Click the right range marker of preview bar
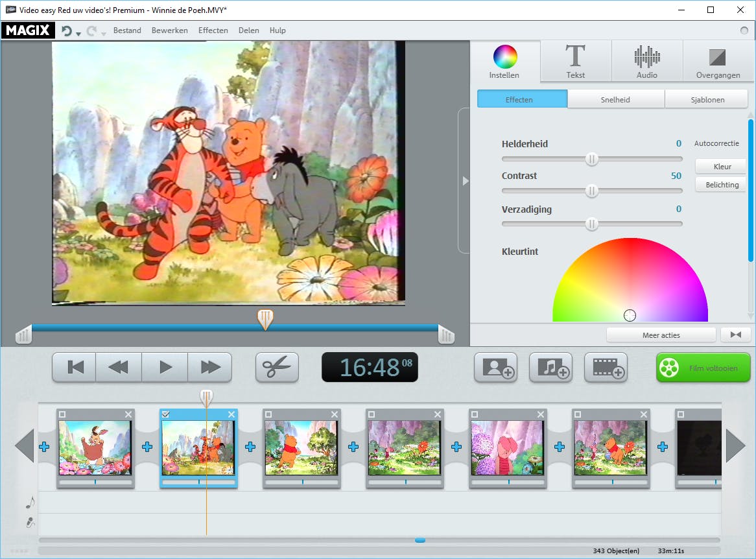 pyautogui.click(x=446, y=334)
